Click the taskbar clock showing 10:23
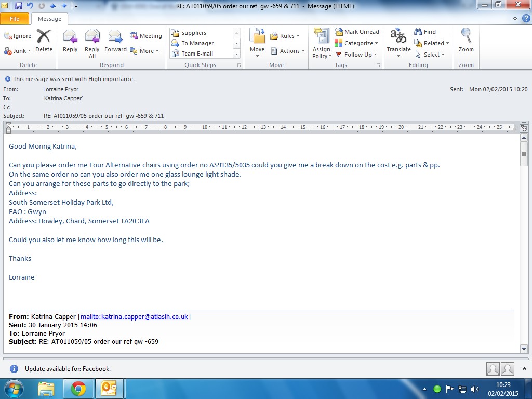Viewport: 532px width, 399px height. [503, 389]
